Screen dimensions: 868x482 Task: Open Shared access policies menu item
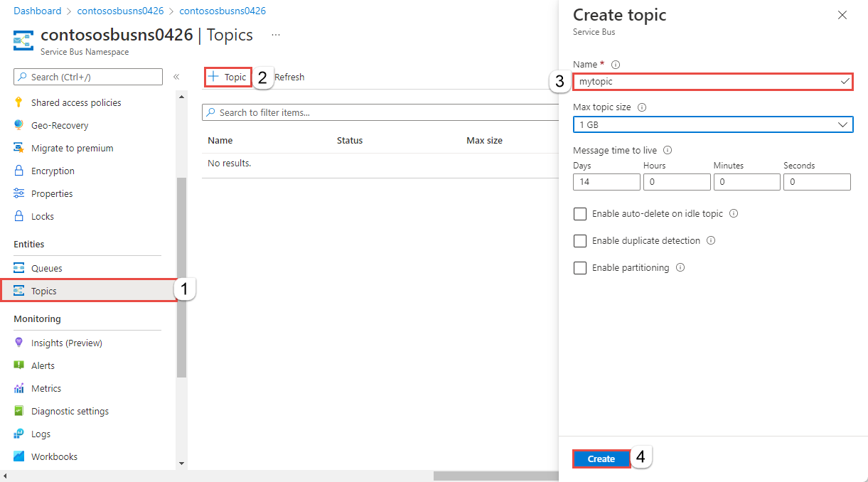(76, 102)
